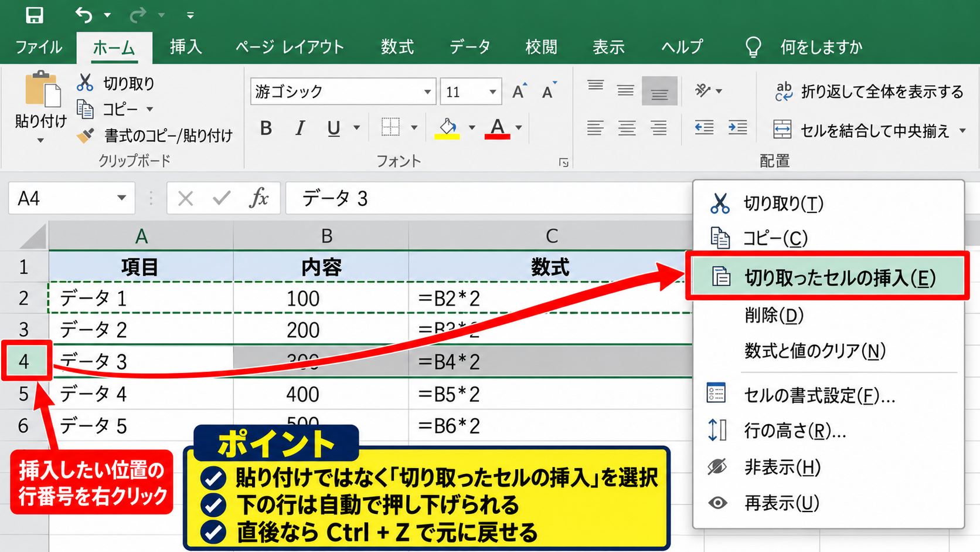Click the formula bar cancel X button
This screenshot has width=980, height=552.
[x=185, y=198]
